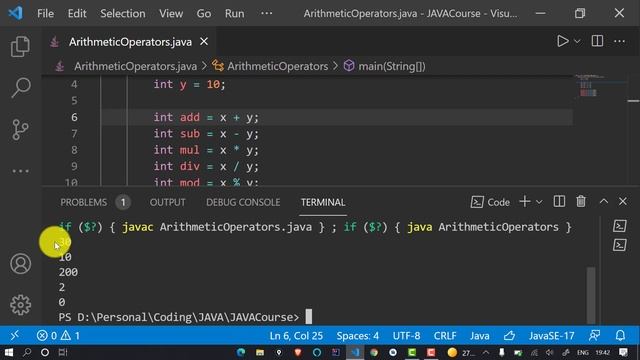Click line 9 'int div = x / y;'
Image resolution: width=640 pixels, height=360 pixels.
tap(206, 167)
